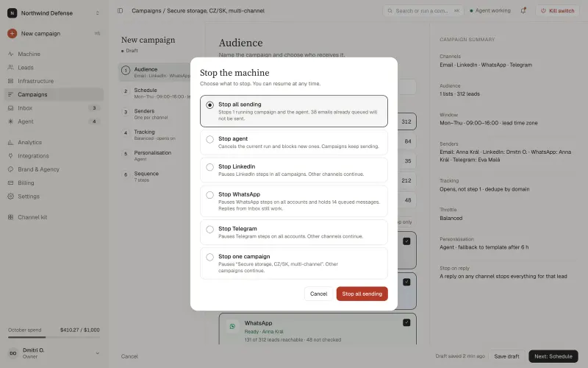Click the Campaigns breadcrumb link
This screenshot has height=368, width=588.
[146, 11]
